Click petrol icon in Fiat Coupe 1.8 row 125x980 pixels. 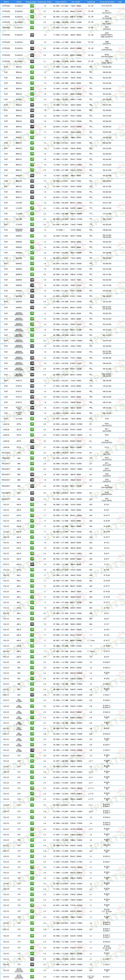[32, 203]
